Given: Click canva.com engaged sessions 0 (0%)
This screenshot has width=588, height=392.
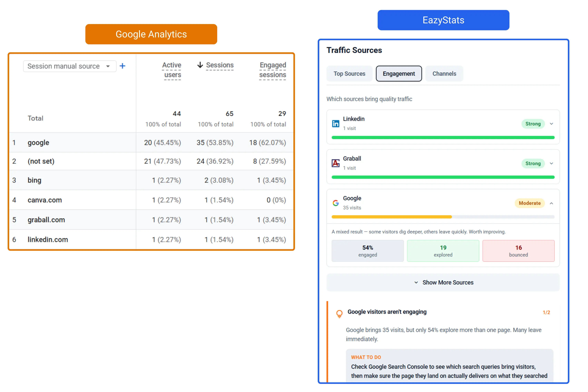Looking at the screenshot, I should tap(276, 200).
